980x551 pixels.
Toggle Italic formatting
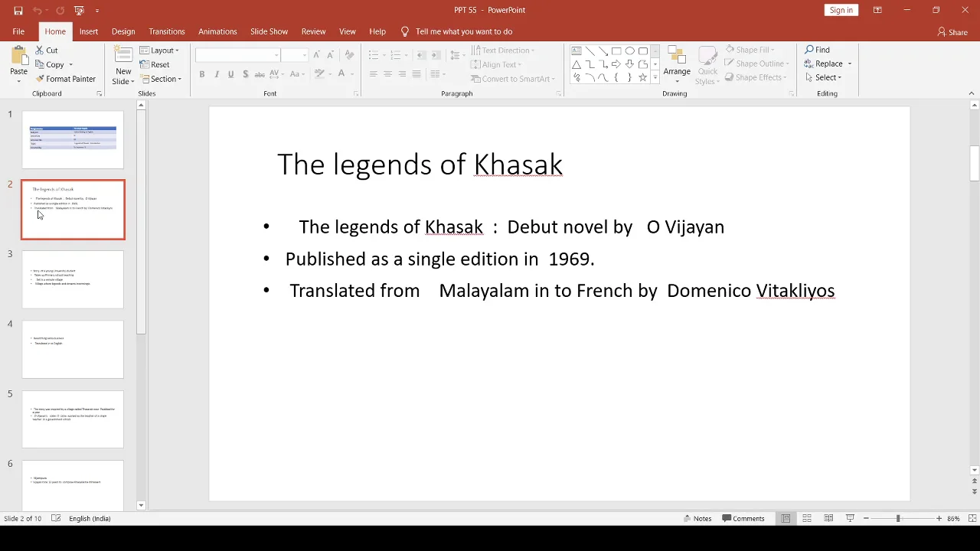pyautogui.click(x=217, y=74)
